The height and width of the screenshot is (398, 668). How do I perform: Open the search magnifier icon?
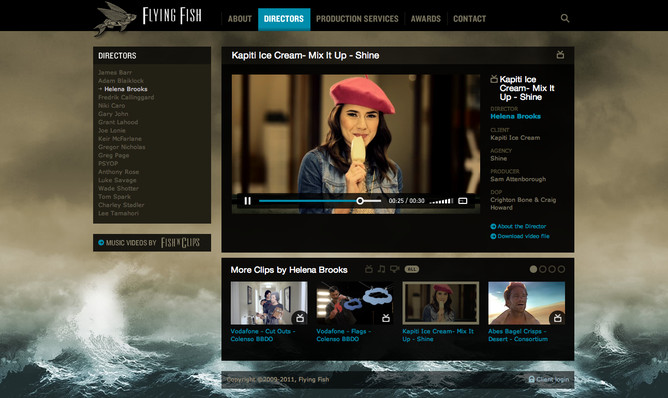565,18
